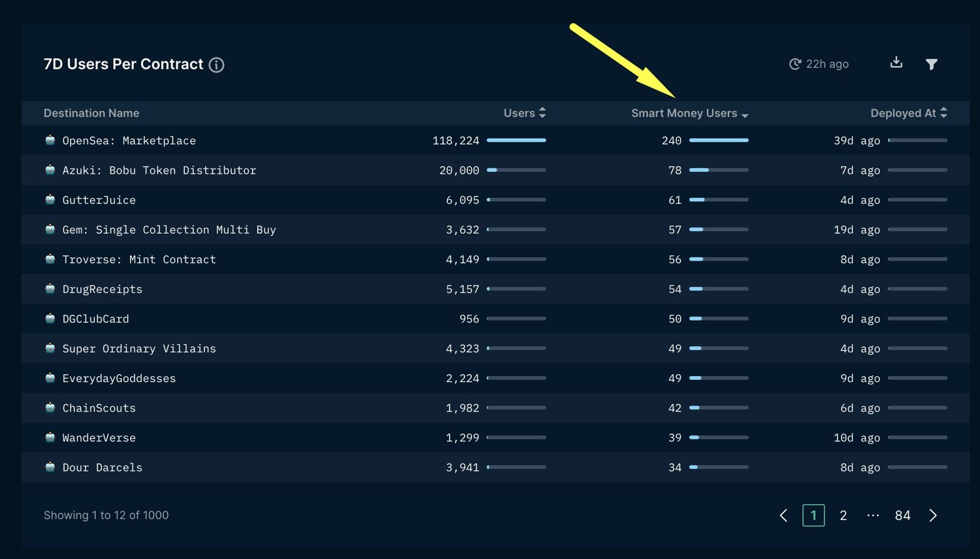The height and width of the screenshot is (559, 980).
Task: Click the contract icon next to GutterJuice
Action: point(50,199)
